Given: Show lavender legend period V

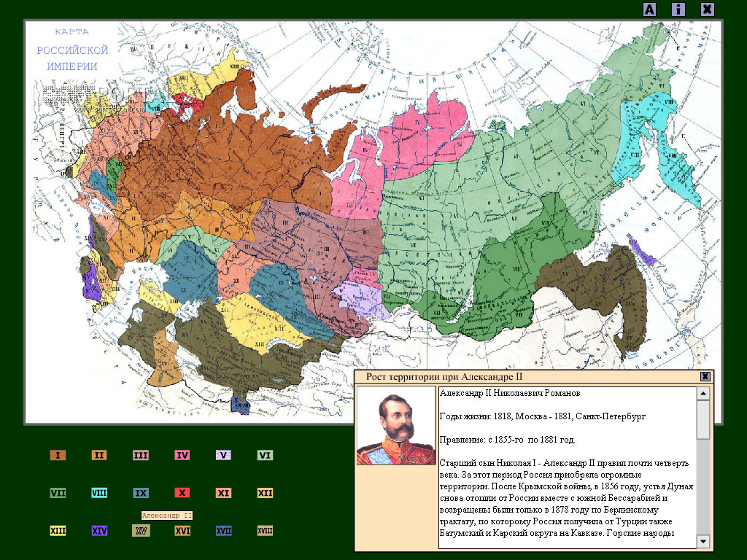Looking at the screenshot, I should click(x=223, y=455).
